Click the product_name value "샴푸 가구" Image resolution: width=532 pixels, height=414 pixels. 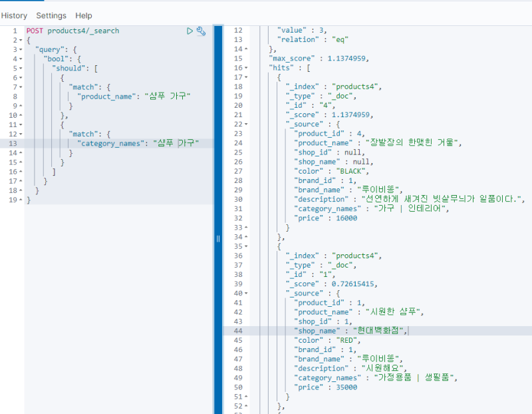(x=168, y=97)
